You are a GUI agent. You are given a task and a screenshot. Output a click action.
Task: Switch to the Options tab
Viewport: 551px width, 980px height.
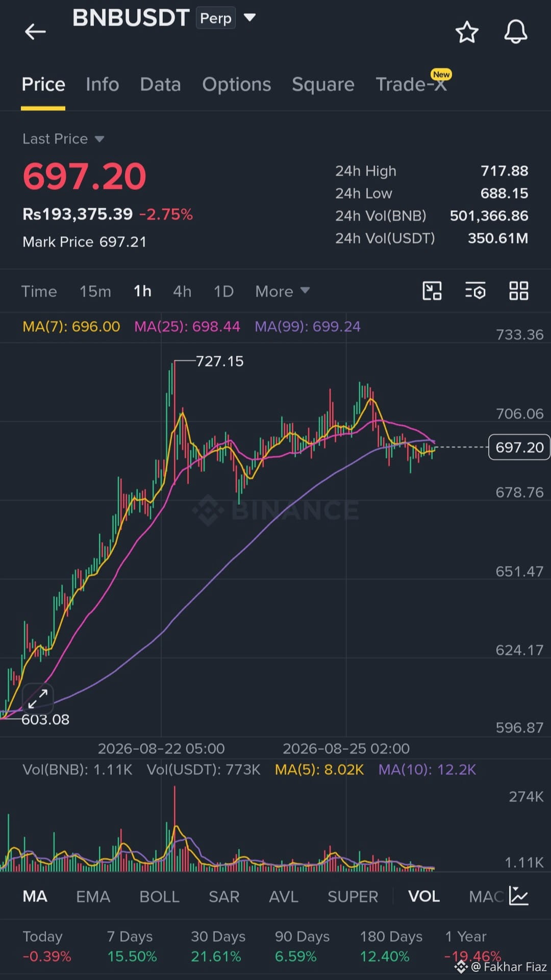(x=236, y=84)
